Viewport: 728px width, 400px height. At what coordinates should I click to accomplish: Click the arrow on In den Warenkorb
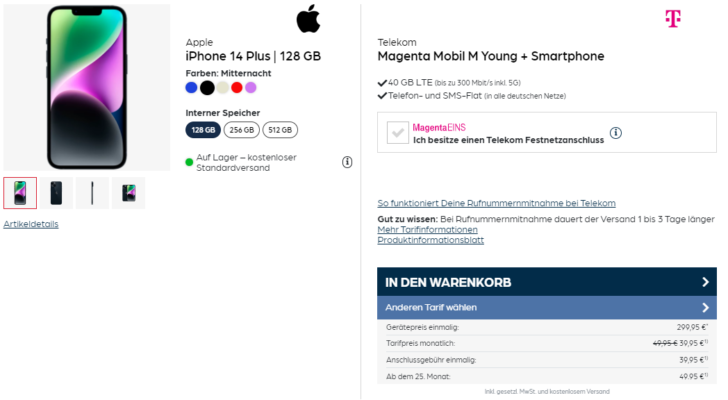(x=705, y=282)
